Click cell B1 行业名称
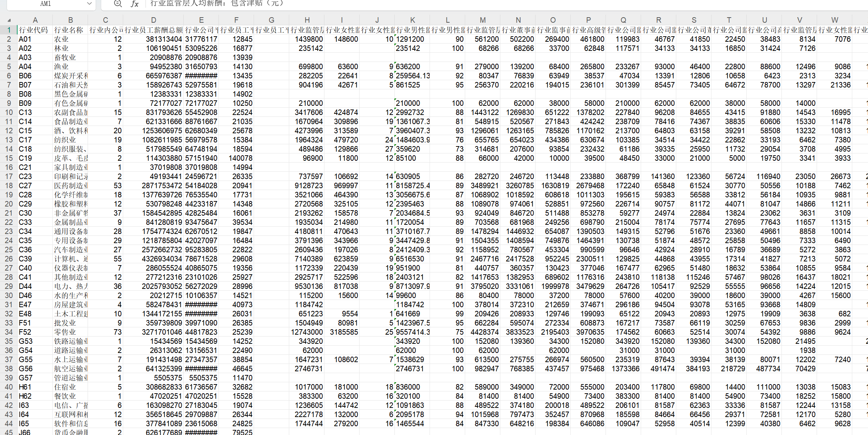 (x=70, y=30)
